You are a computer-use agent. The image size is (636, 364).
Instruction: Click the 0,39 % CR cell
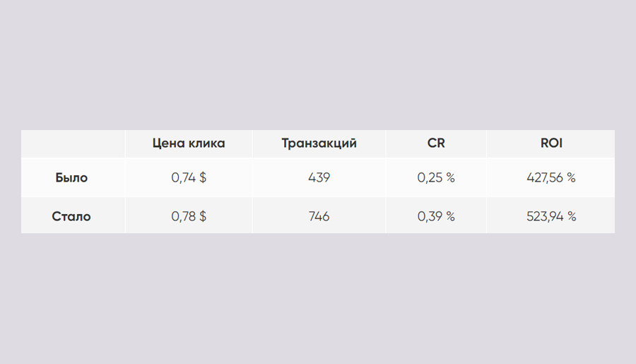[436, 216]
